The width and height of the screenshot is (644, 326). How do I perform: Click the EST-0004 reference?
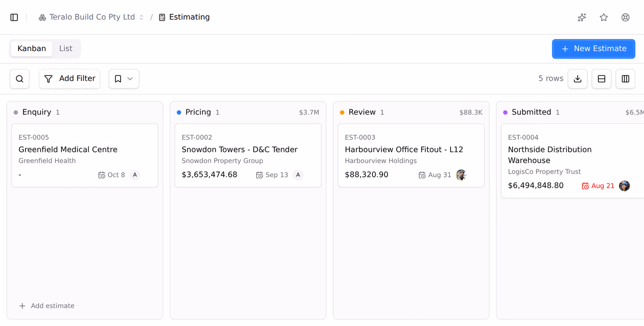pos(523,138)
